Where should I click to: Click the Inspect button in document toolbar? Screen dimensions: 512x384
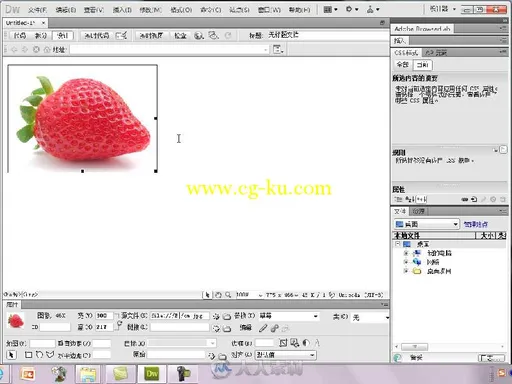pyautogui.click(x=180, y=35)
